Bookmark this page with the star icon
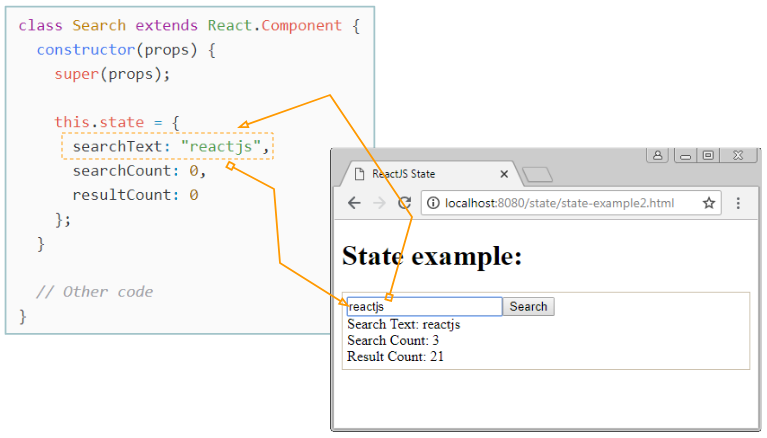The width and height of the screenshot is (767, 438). (709, 203)
